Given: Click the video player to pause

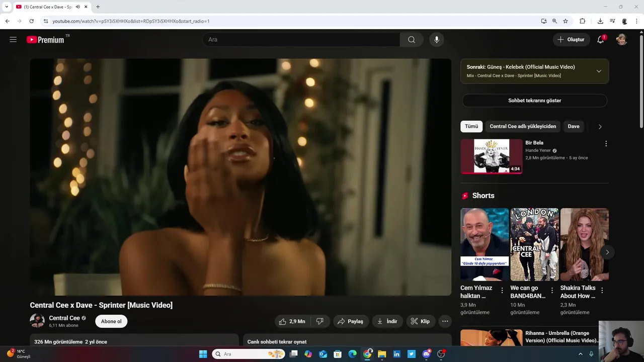Looking at the screenshot, I should coord(240,177).
